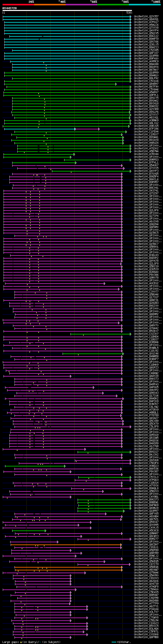Click the red 20% legend color segment
This screenshot has width=163, height=644.
coord(18,5)
